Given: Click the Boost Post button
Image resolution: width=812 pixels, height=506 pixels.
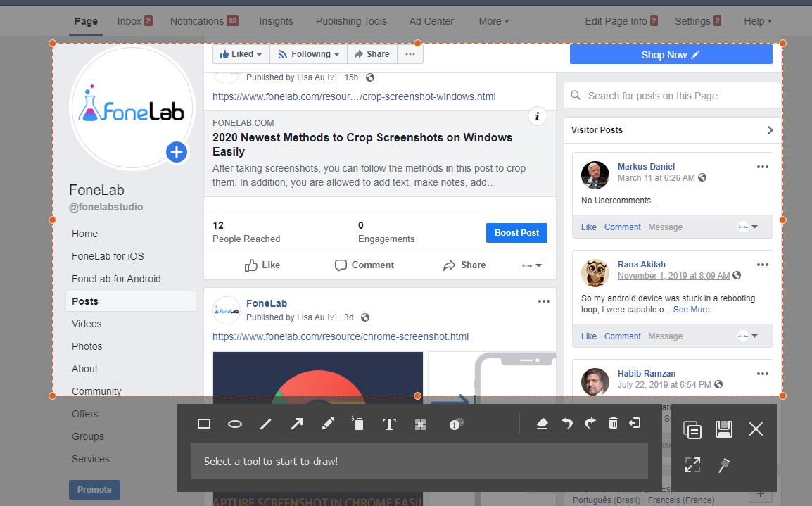Looking at the screenshot, I should click(516, 233).
